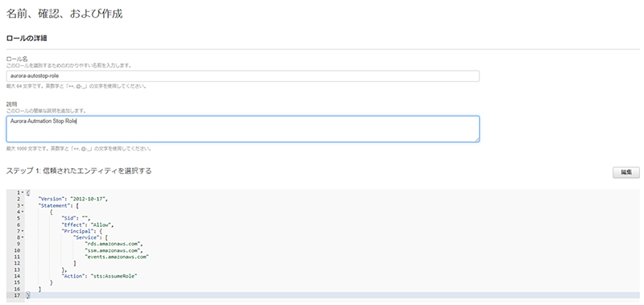This screenshot has width=644, height=305.
Task: Click the "ssm.amazonaws.com" entry in JSON
Action: [x=114, y=250]
